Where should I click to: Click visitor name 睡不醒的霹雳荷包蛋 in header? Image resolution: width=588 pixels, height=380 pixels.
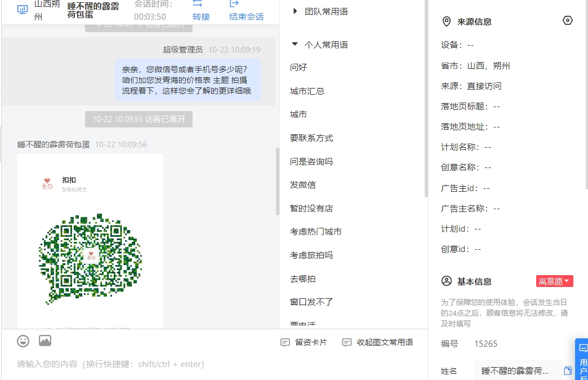click(93, 11)
